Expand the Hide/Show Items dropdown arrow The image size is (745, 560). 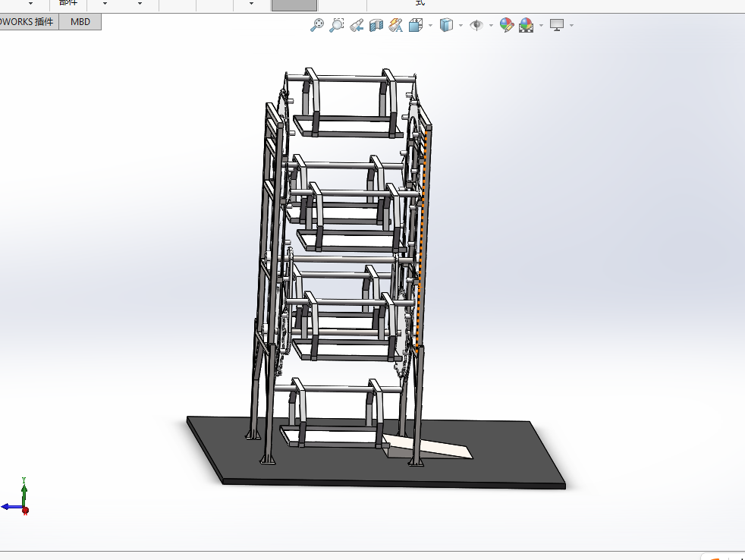coord(491,25)
